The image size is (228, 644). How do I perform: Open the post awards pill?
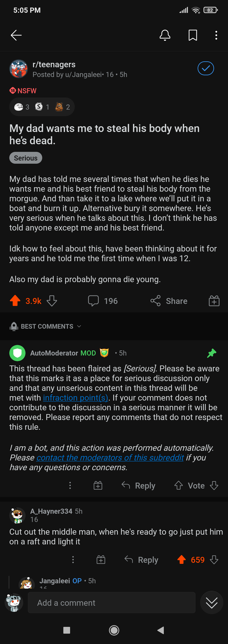pyautogui.click(x=42, y=107)
